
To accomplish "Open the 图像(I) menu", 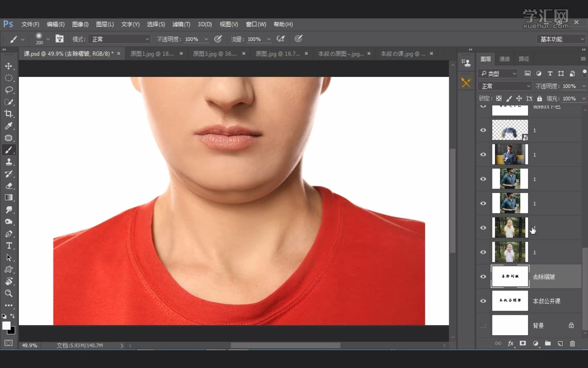I will point(80,24).
